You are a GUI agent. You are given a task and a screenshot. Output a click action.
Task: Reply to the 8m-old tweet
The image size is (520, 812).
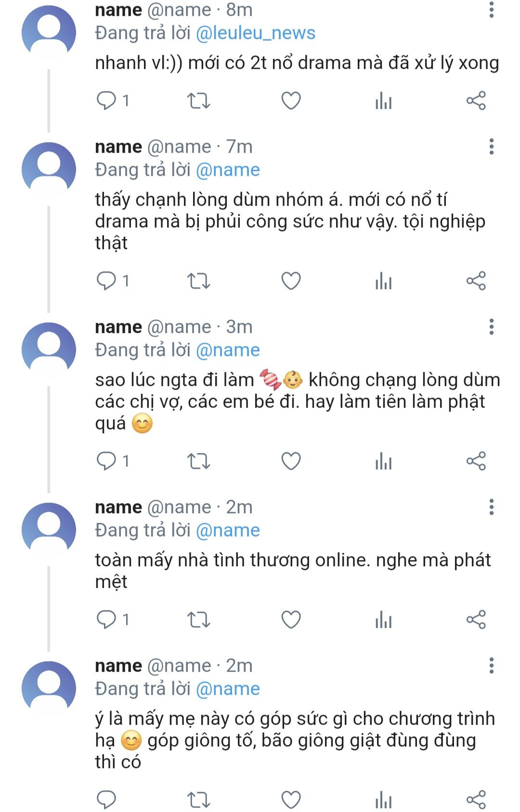coord(106,101)
